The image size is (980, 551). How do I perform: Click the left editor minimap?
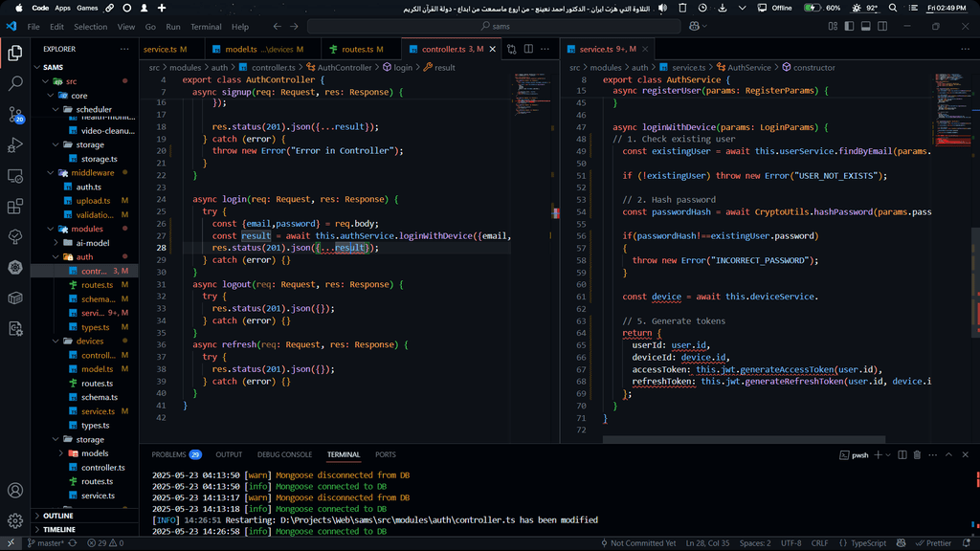[532, 94]
